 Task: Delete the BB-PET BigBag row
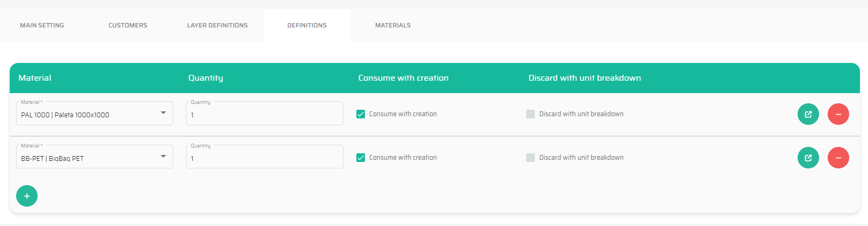(x=838, y=158)
